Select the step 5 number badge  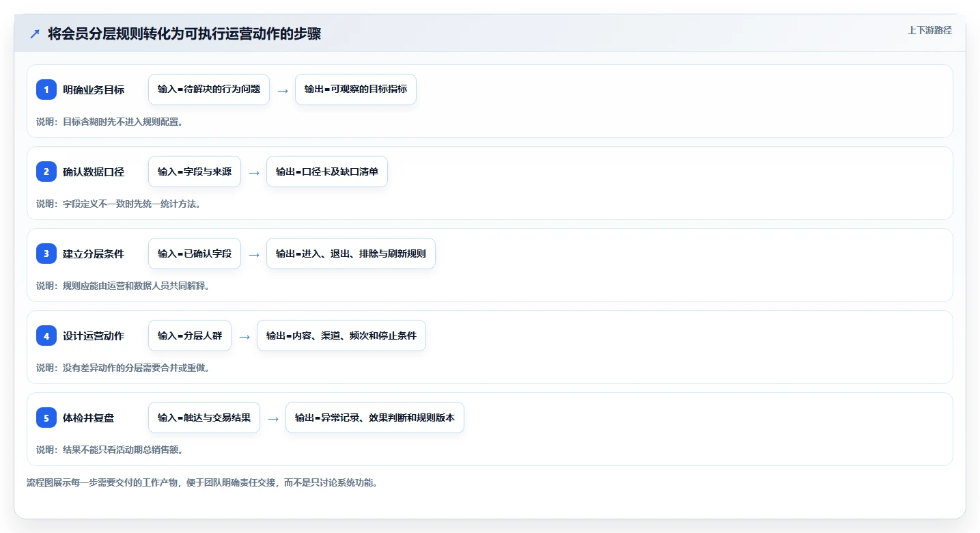[x=46, y=418]
